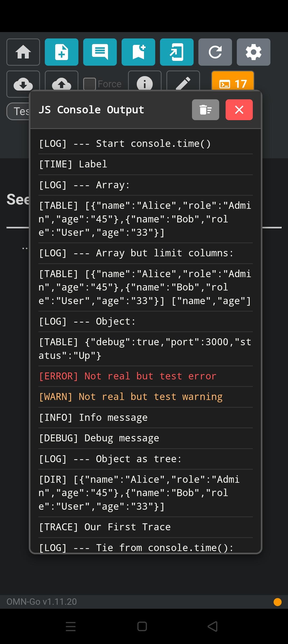Open the settings gear

point(254,52)
